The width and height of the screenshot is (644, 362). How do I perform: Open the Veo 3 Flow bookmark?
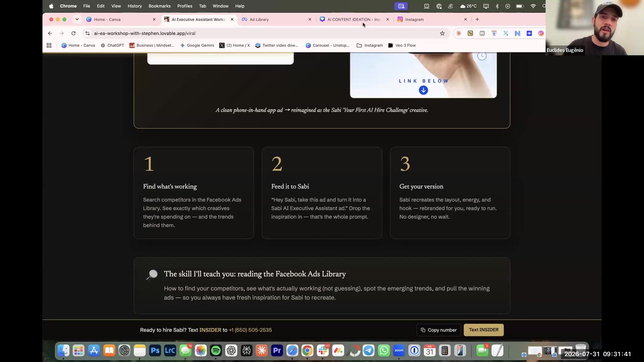[x=402, y=45]
